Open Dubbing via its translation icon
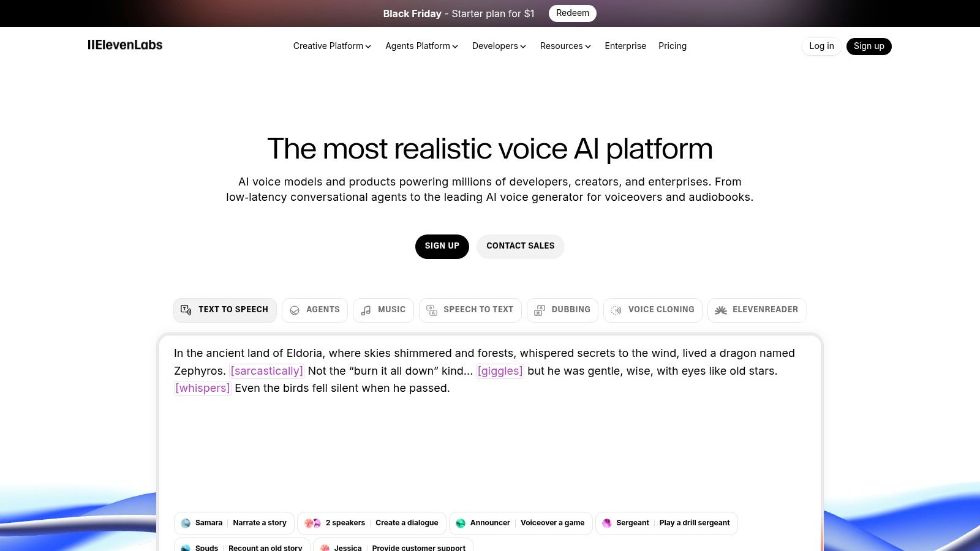Image resolution: width=980 pixels, height=551 pixels. click(539, 310)
